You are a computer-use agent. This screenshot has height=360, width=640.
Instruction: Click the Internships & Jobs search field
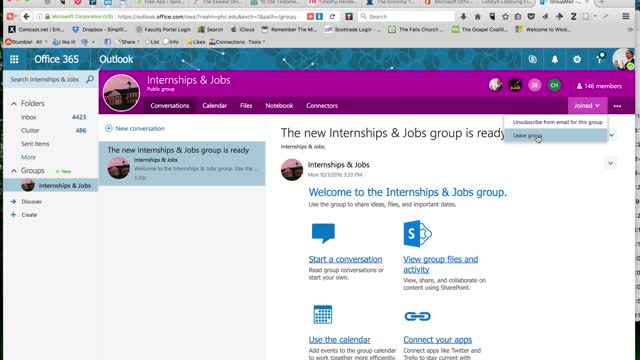pos(45,79)
